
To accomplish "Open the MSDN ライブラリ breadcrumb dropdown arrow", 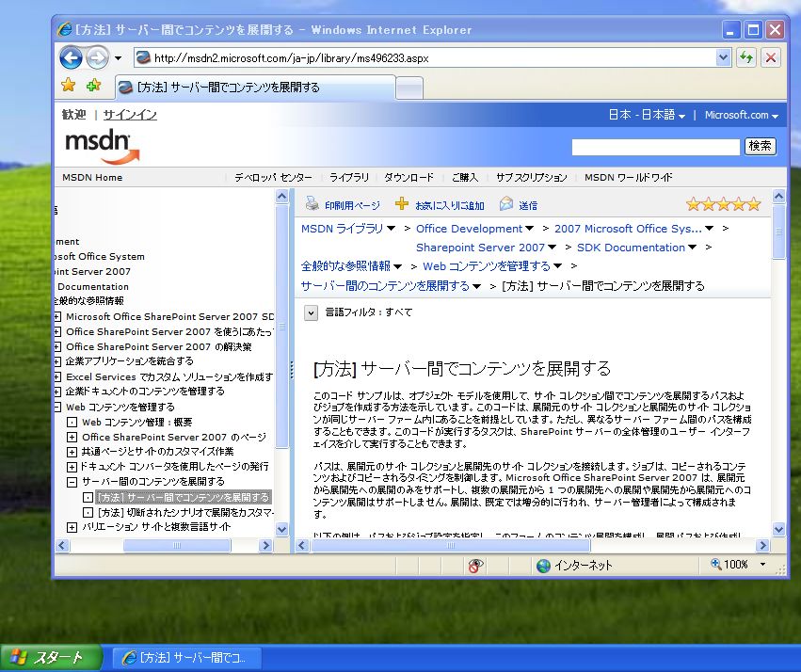I will pyautogui.click(x=391, y=229).
